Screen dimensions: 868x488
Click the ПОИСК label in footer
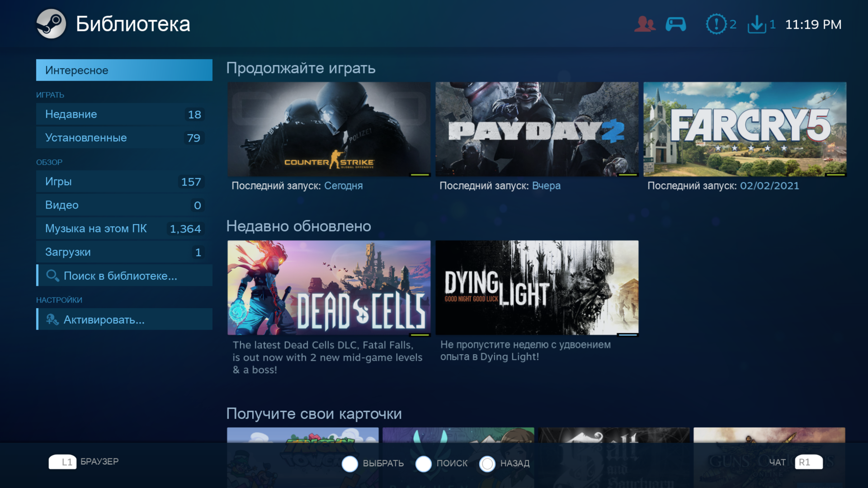[x=452, y=464]
